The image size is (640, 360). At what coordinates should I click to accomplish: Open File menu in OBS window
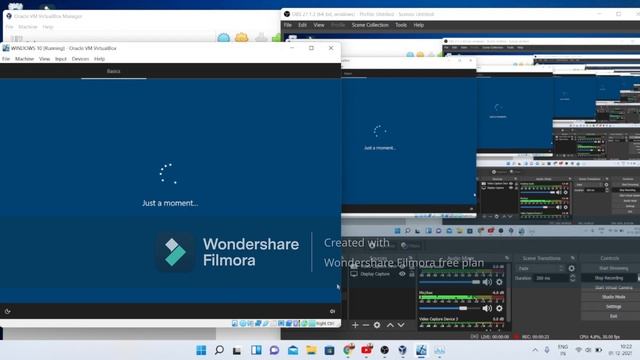coord(288,25)
